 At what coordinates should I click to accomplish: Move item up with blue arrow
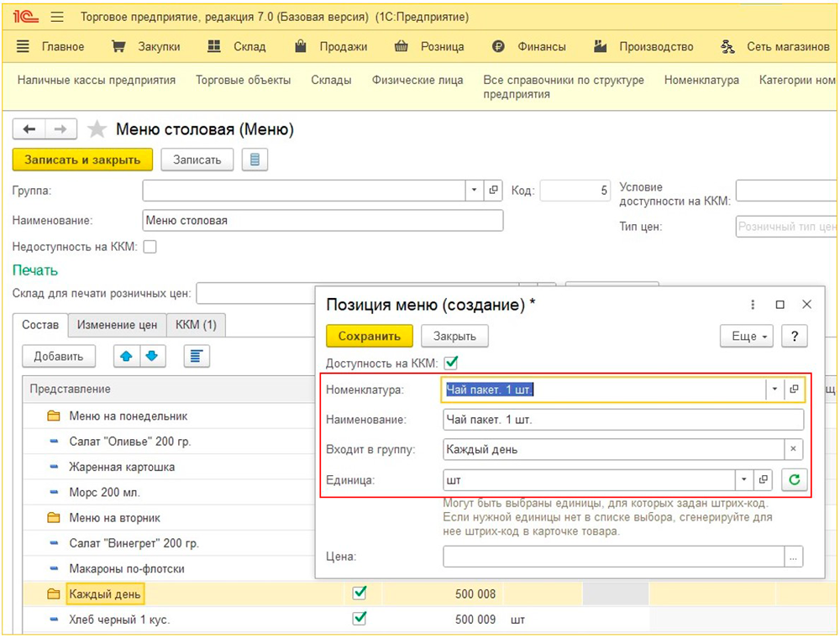127,356
